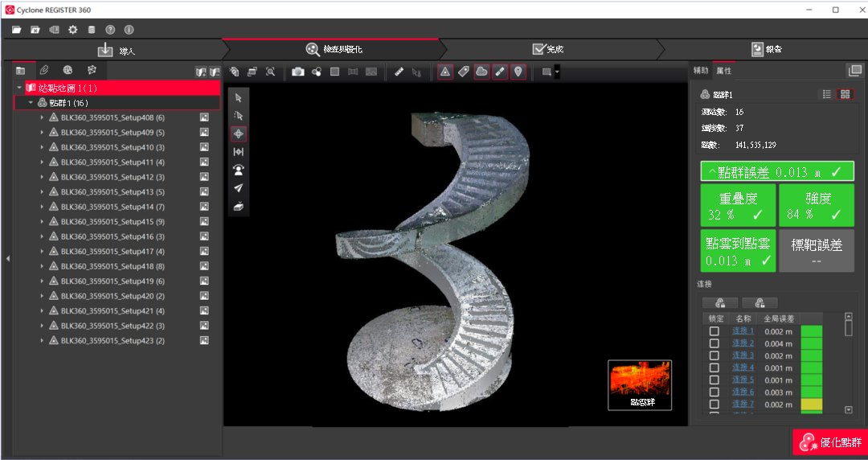Click the overlapping windows view icon
The width and height of the screenshot is (868, 460).
252,72
